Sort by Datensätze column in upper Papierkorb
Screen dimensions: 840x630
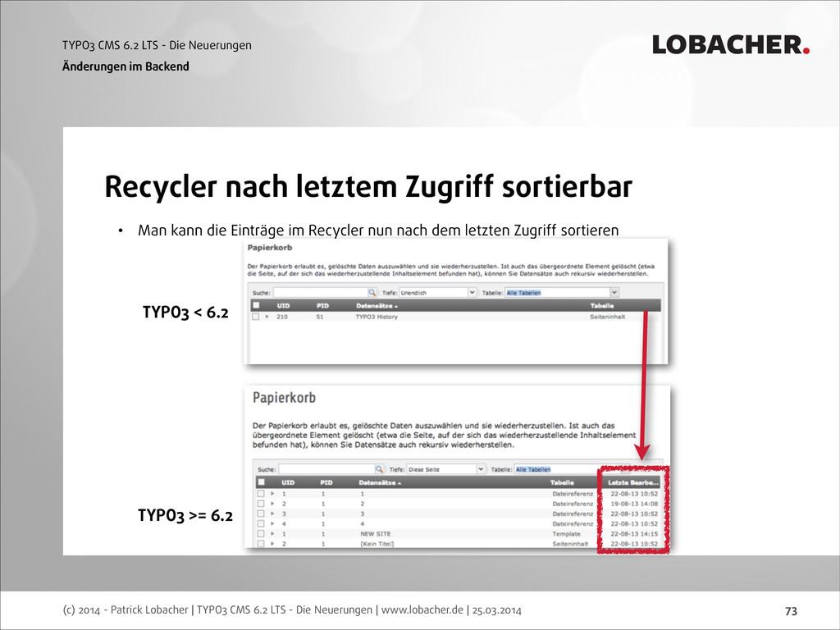(x=377, y=306)
